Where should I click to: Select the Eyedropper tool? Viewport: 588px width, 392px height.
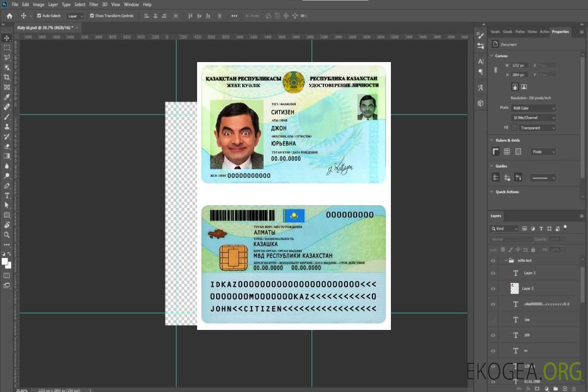tap(7, 97)
